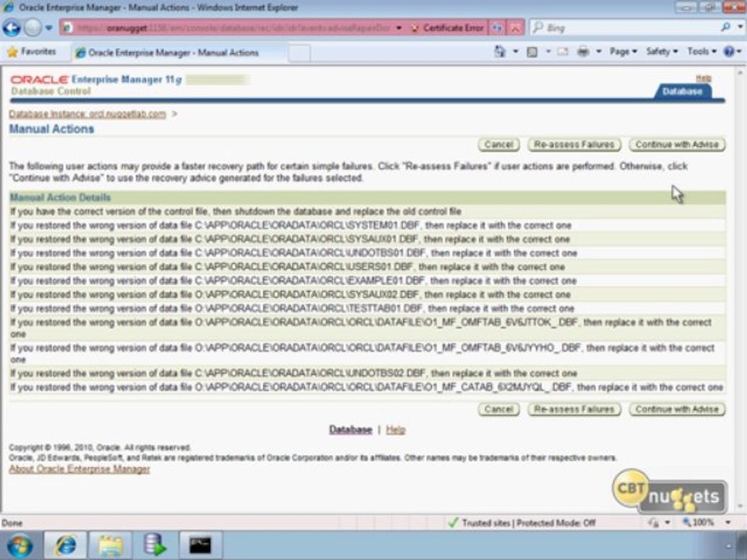Click the bottom Re-assess Failures button
This screenshot has width=747, height=560.
(574, 409)
